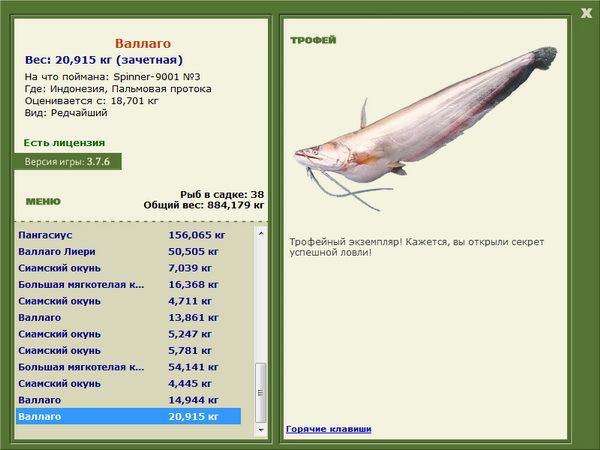Click the ТРОФЕЙ label
The image size is (600, 450).
[x=313, y=40]
